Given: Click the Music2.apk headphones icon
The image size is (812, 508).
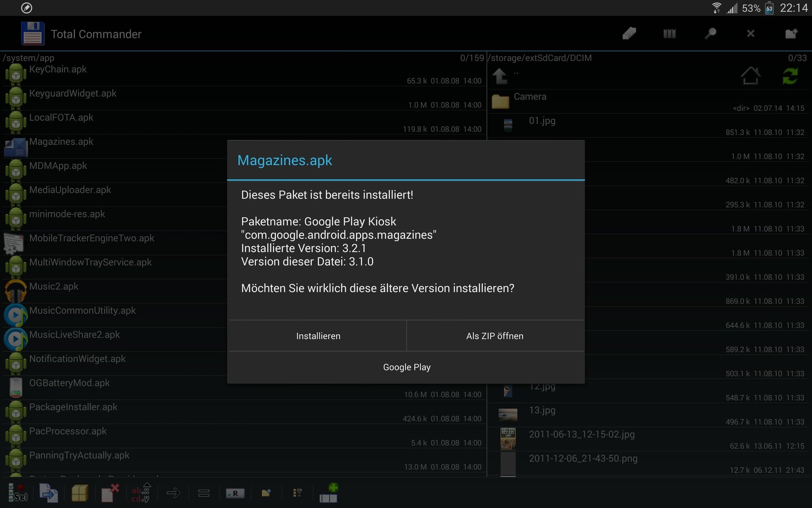Looking at the screenshot, I should point(16,291).
